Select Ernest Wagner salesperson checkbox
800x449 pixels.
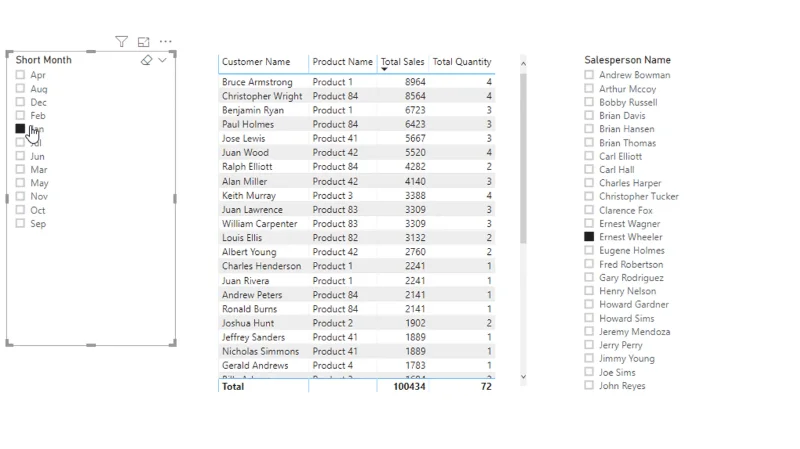click(x=589, y=223)
